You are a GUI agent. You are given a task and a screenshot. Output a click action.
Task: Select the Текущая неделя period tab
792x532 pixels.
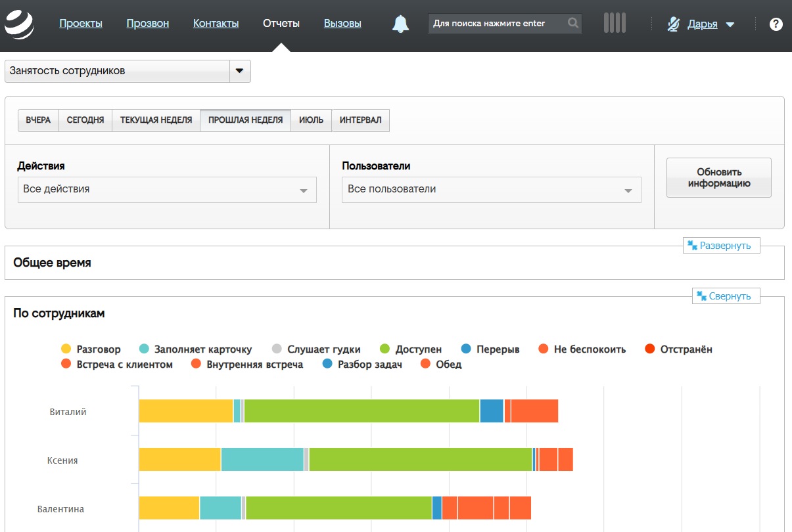(x=156, y=120)
